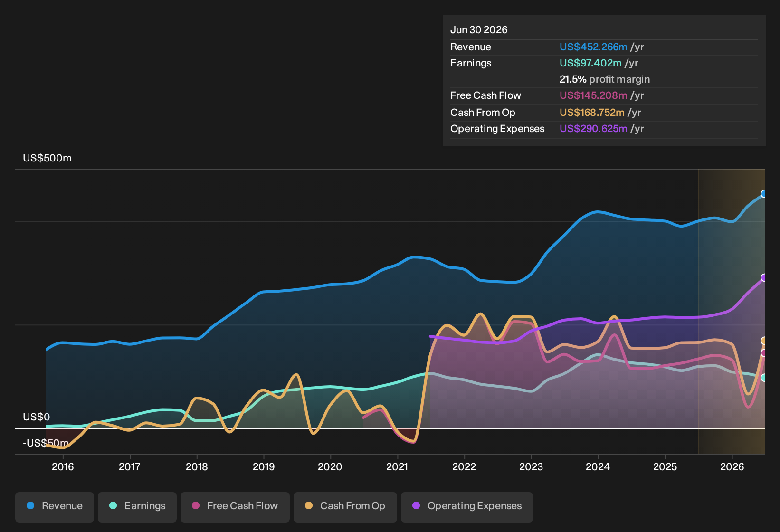Screen dimensions: 780x532
Task: Click the US$145.208m free cash flow value
Action: point(593,95)
